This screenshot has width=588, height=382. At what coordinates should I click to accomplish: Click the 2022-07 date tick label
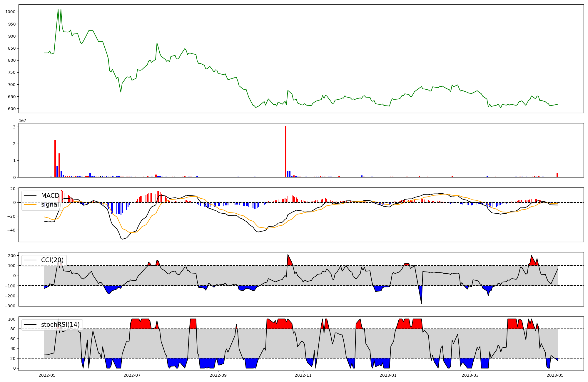point(132,375)
